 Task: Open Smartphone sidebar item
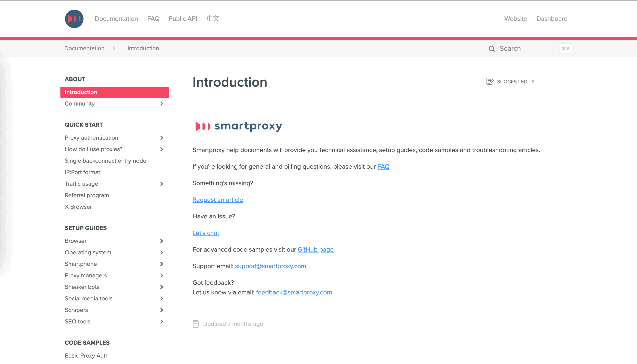[80, 264]
